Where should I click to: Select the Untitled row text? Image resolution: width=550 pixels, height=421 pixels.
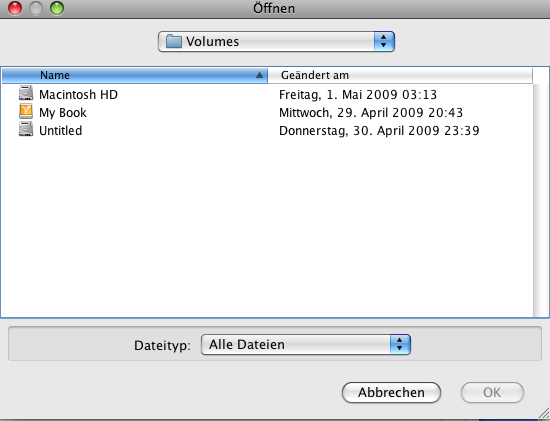coord(61,131)
